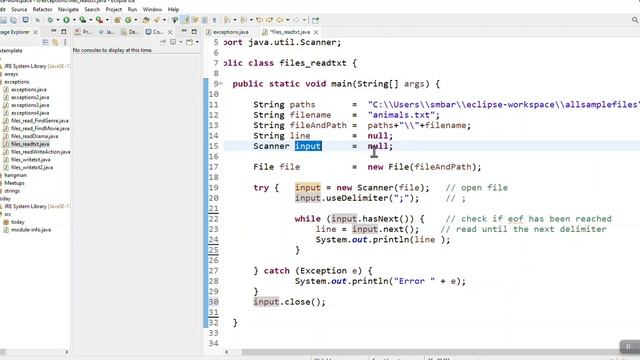
Task: Click Package Explorer scroll right arrow
Action: click(67, 352)
